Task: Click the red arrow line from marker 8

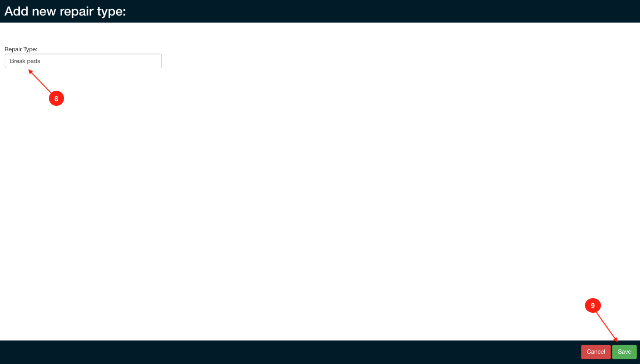Action: pyautogui.click(x=42, y=83)
